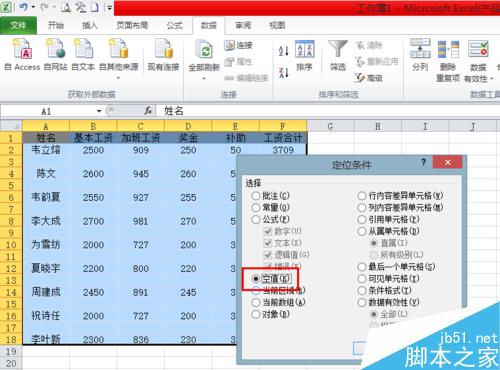Close the Go To Special (定位条件) dialog
Screen dimensions: 500x370
point(448,162)
